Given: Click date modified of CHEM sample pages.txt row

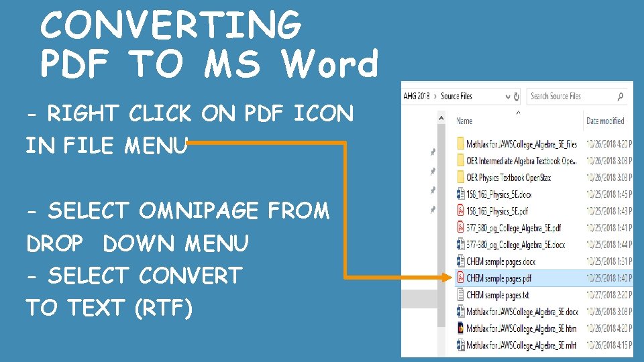Looking at the screenshot, I should pos(609,295).
